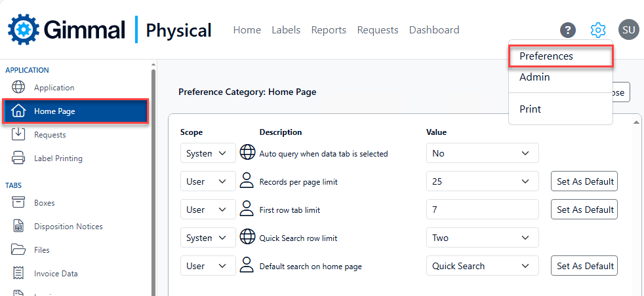Viewport: 644px width, 296px height.
Task: Click the SU user avatar
Action: point(628,30)
